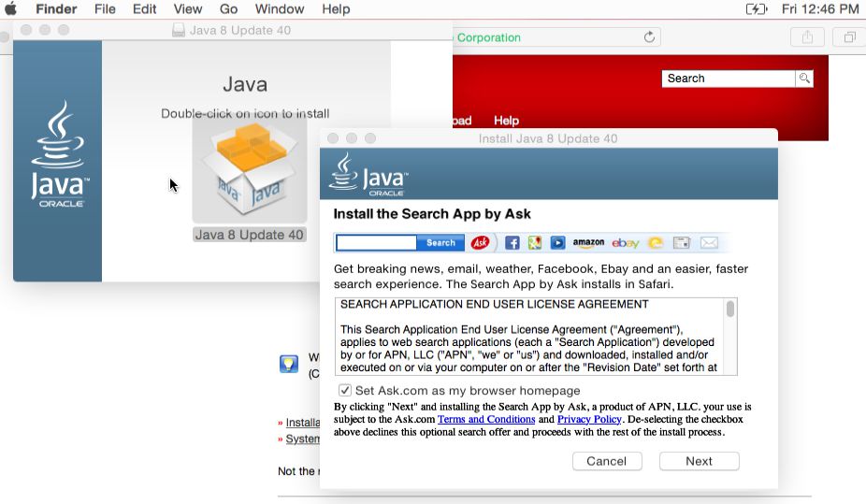This screenshot has height=504, width=866.
Task: Open the Help tab on the red web page
Action: coord(506,121)
